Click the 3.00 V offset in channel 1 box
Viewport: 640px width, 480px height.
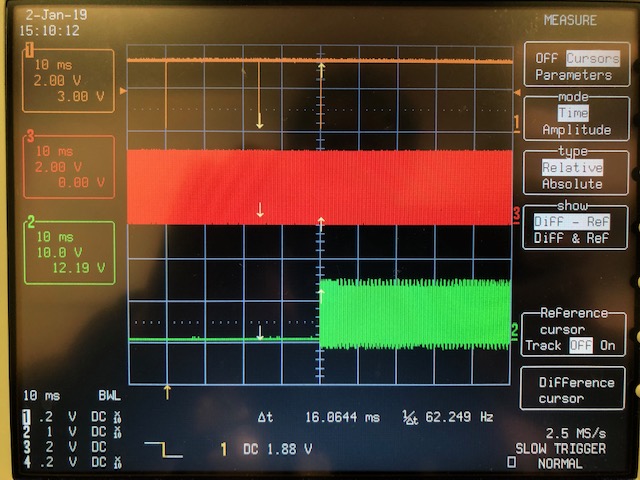click(x=80, y=96)
